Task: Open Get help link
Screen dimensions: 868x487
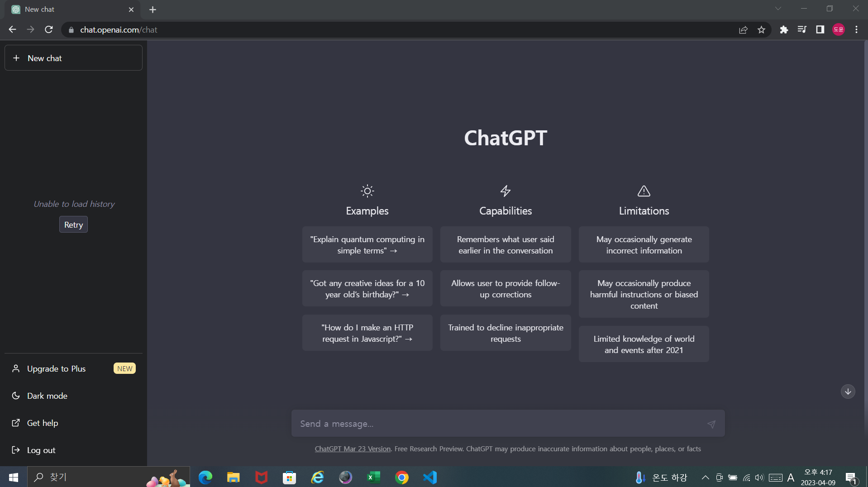Action: click(73, 423)
